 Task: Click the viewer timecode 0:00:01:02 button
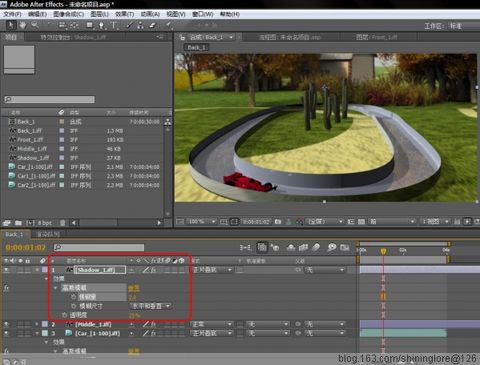(x=256, y=222)
